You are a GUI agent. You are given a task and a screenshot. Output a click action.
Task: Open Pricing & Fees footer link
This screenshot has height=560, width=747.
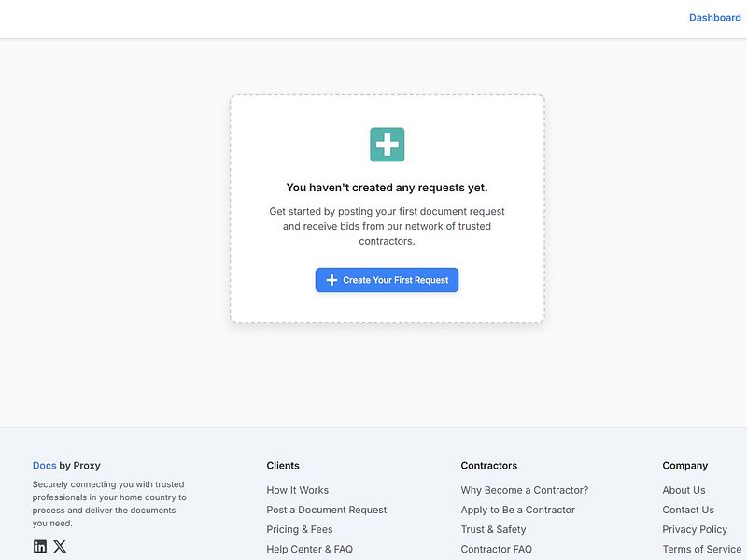click(300, 529)
